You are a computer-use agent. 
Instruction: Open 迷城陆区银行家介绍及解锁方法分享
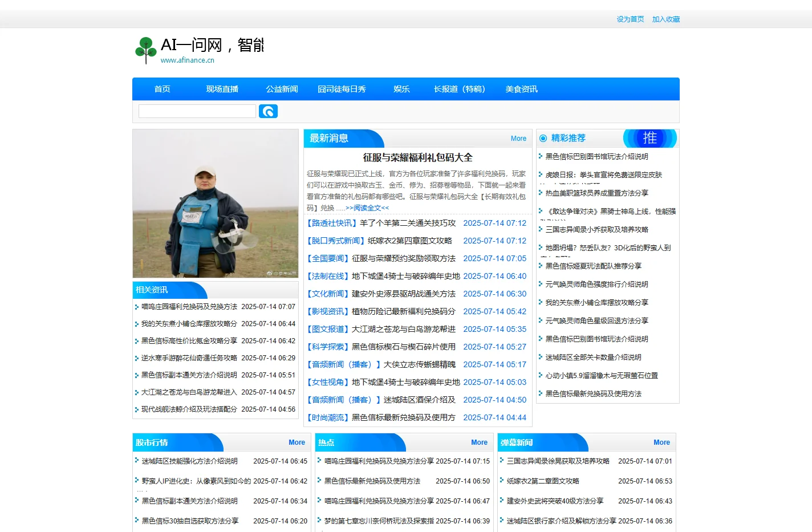pos(562,521)
